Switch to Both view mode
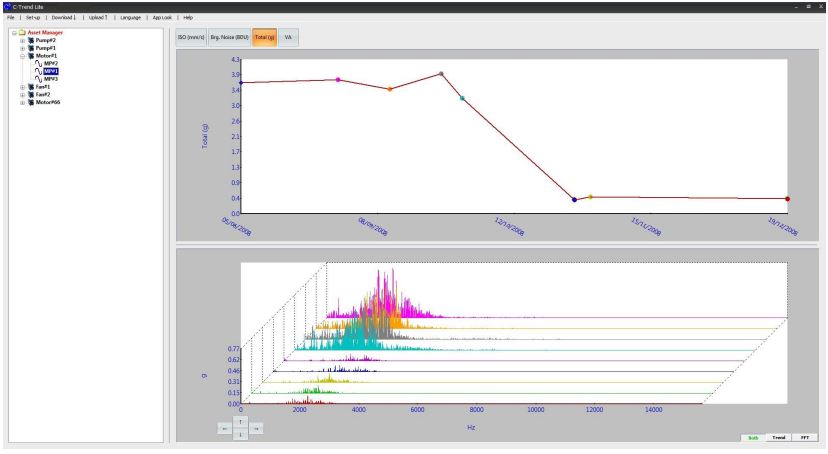 point(752,438)
